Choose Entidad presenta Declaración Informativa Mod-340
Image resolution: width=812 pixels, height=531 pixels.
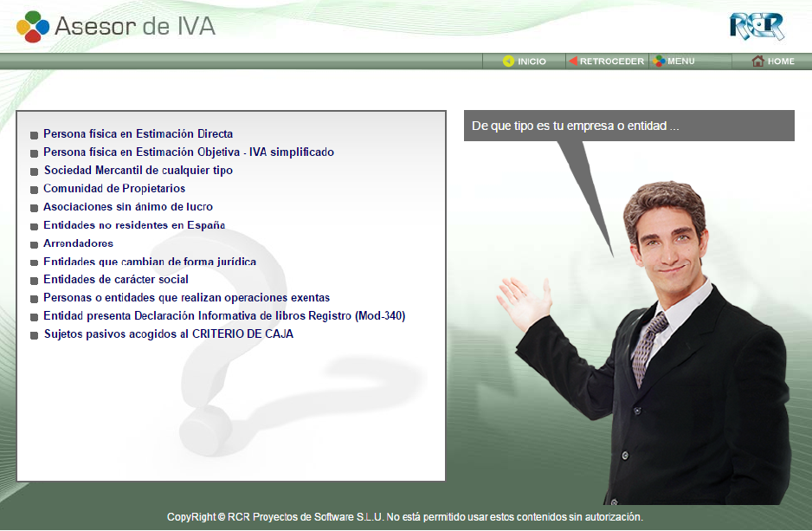coord(224,315)
